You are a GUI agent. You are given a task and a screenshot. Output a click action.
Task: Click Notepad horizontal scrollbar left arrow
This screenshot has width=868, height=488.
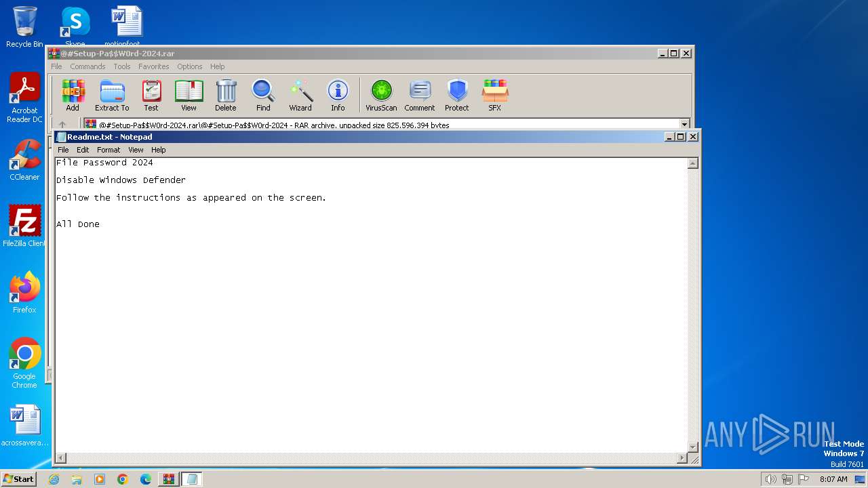[60, 459]
